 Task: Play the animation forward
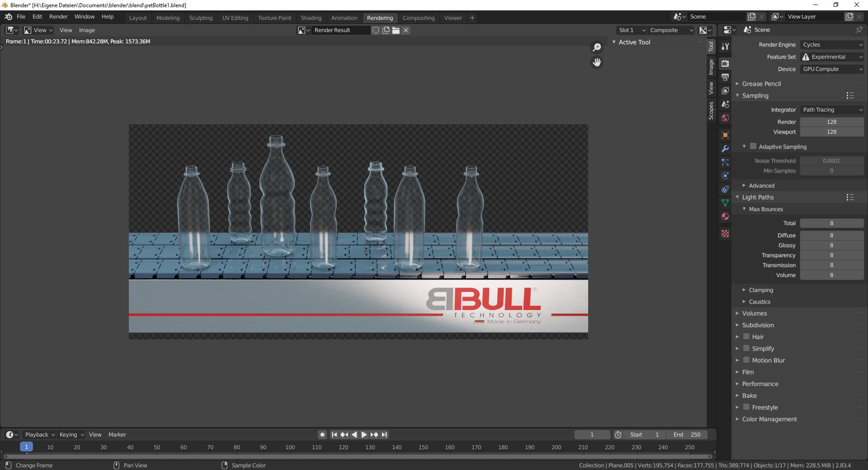[x=364, y=435]
